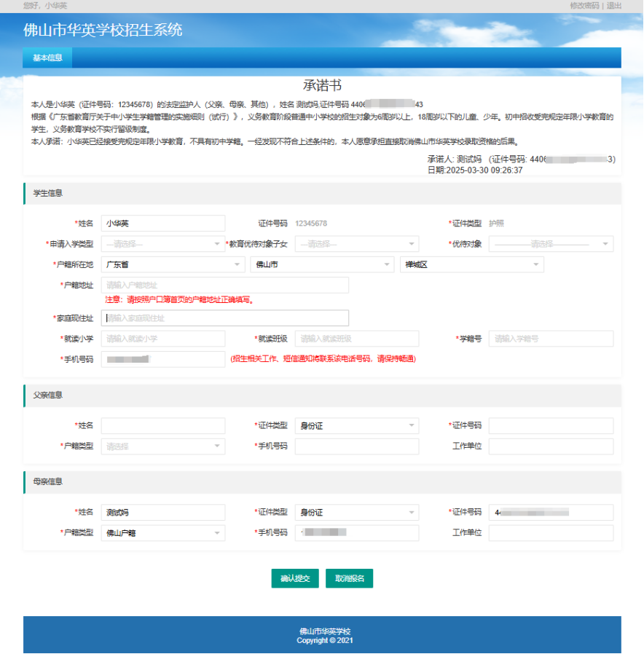Click the 修改密码 link
The height and width of the screenshot is (654, 644).
pyautogui.click(x=584, y=5)
